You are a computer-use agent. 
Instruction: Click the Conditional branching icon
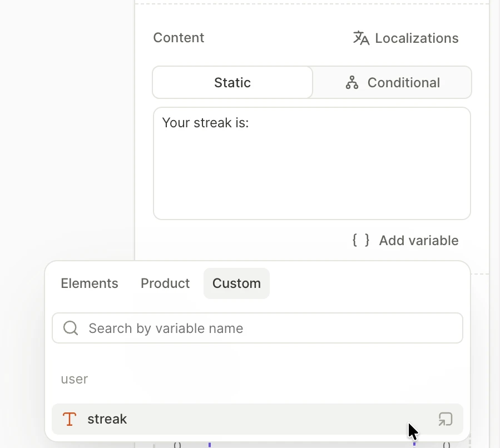pos(352,82)
